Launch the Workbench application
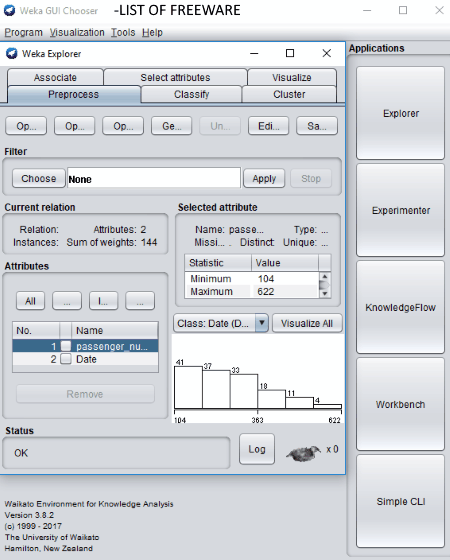 tap(400, 404)
